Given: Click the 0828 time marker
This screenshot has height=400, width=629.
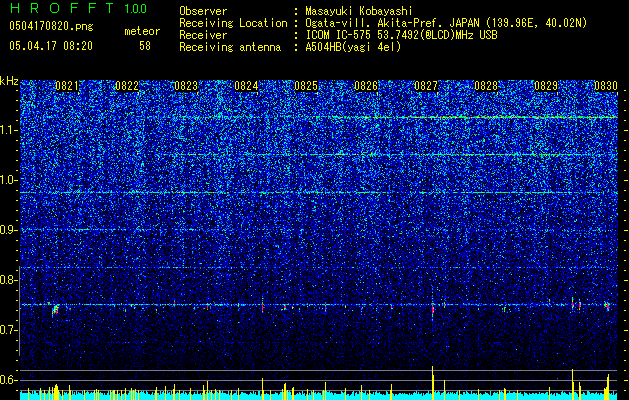Looking at the screenshot, I should (x=486, y=86).
